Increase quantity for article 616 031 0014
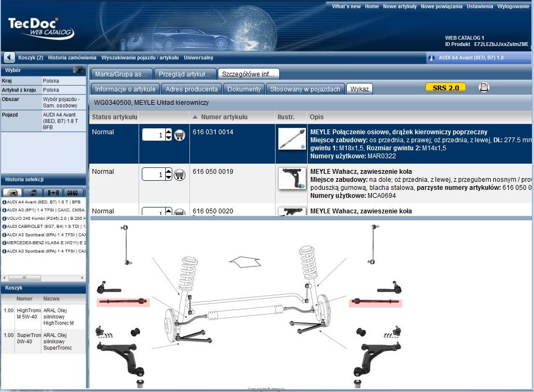534x392 pixels. click(169, 132)
